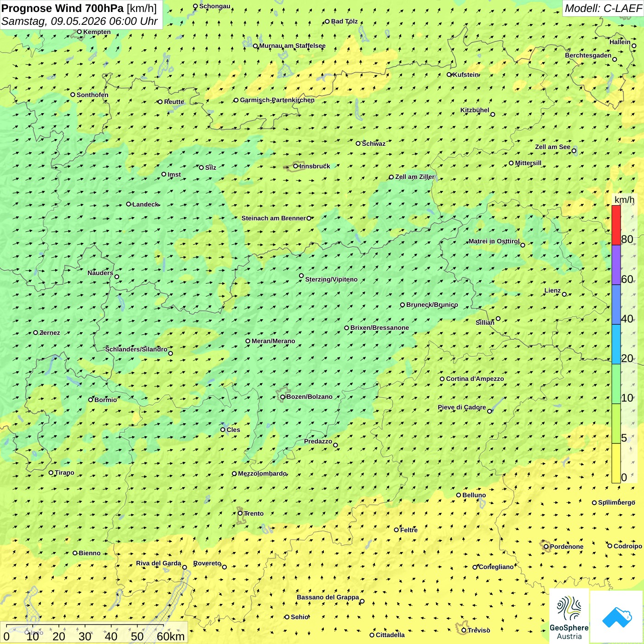Image resolution: width=644 pixels, height=644 pixels.
Task: Click the GeoSphere Austria logo
Action: click(569, 616)
